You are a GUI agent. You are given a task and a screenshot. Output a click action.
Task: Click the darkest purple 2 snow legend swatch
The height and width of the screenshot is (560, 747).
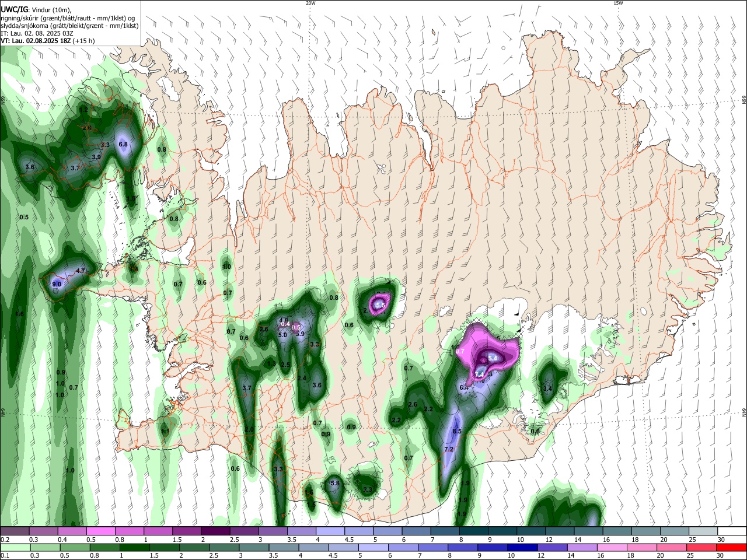click(x=216, y=531)
